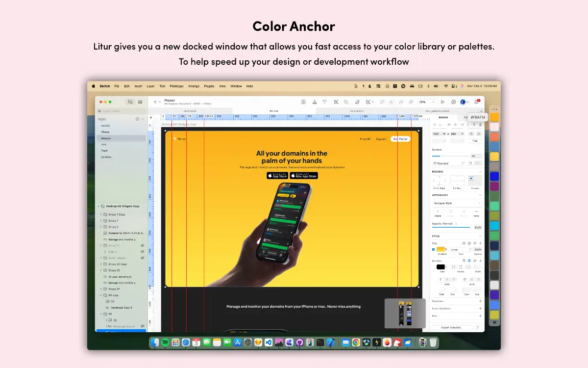The width and height of the screenshot is (588, 368).
Task: Open the notifications bell icon
Action: point(476,102)
